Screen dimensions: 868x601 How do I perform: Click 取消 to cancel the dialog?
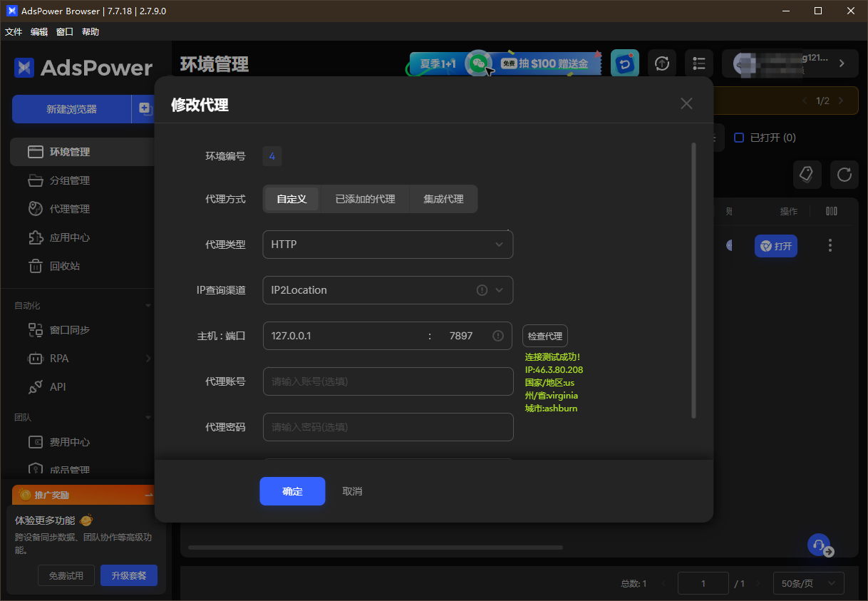click(352, 491)
